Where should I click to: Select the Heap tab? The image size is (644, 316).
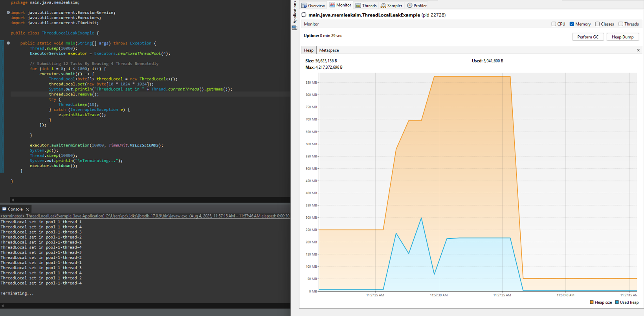coord(308,50)
